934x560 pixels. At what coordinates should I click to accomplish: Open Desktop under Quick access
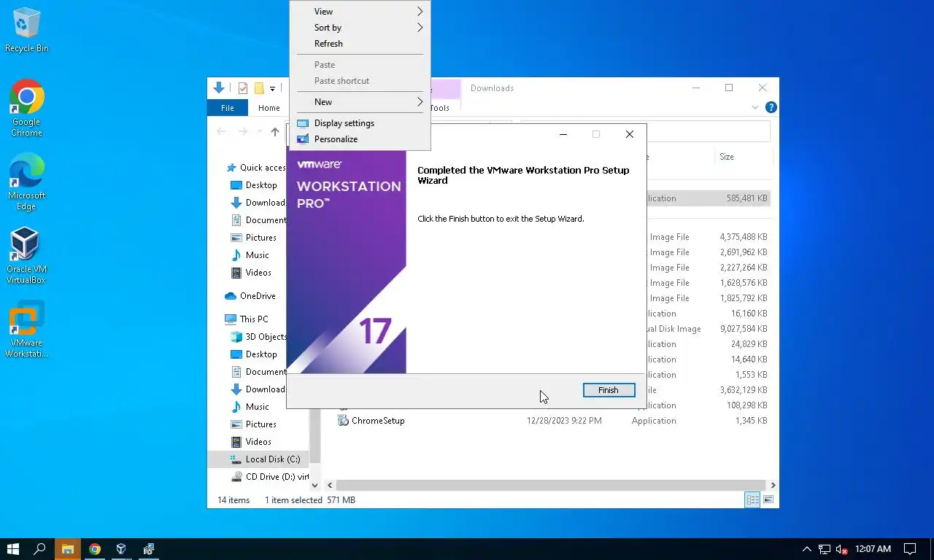pos(255,185)
